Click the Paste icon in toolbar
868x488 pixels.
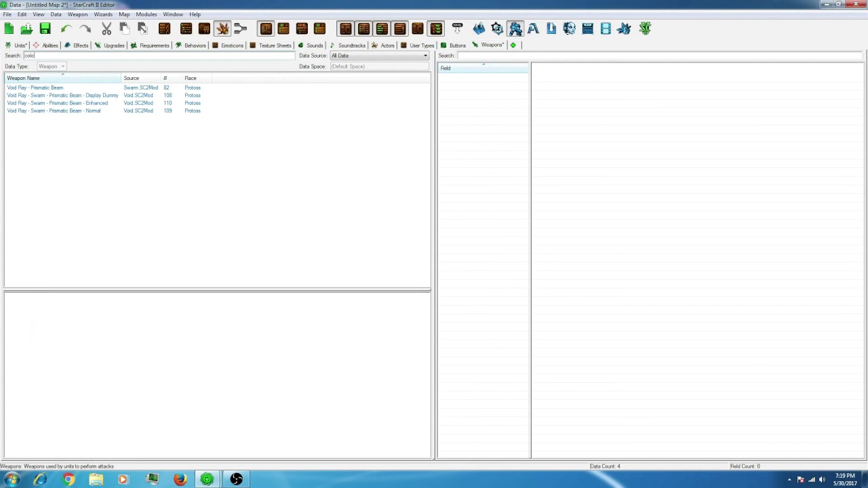(x=142, y=28)
